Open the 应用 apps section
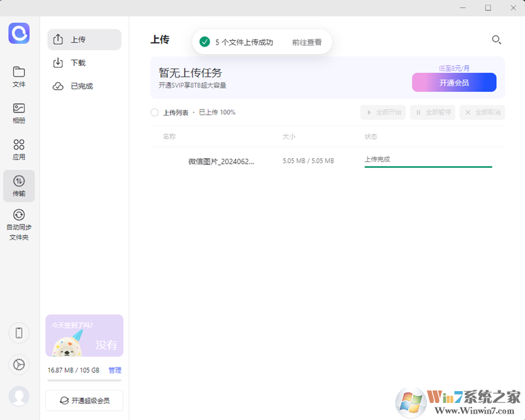 (x=19, y=150)
